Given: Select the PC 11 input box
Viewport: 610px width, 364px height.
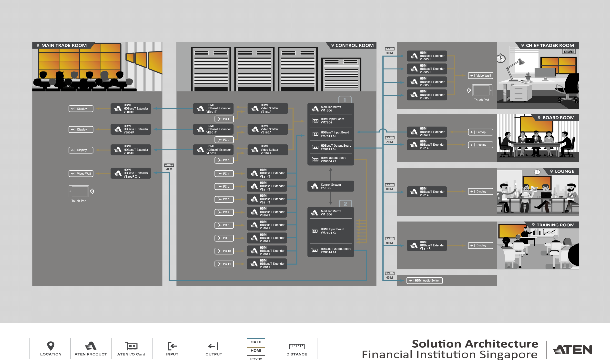Looking at the screenshot, I should (224, 264).
